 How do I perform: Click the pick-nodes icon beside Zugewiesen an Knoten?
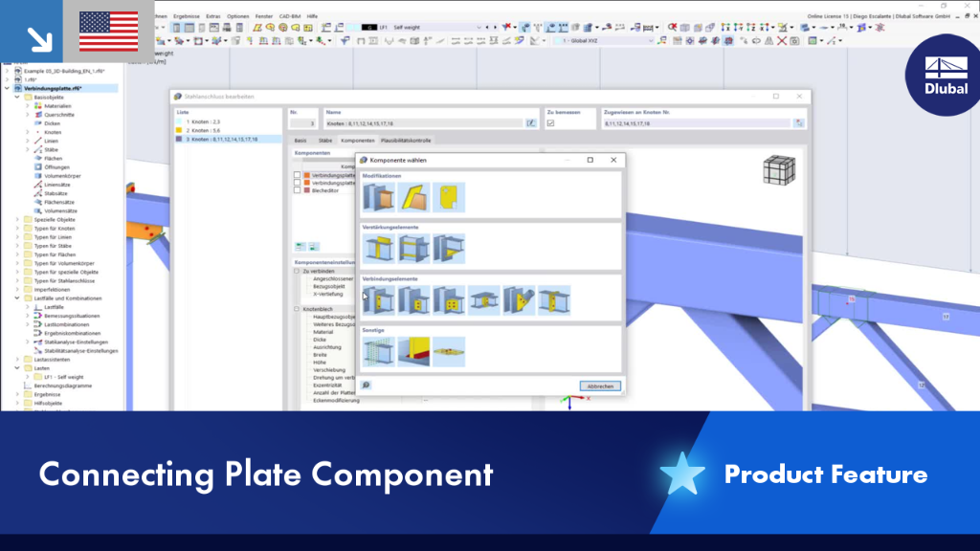click(x=799, y=123)
